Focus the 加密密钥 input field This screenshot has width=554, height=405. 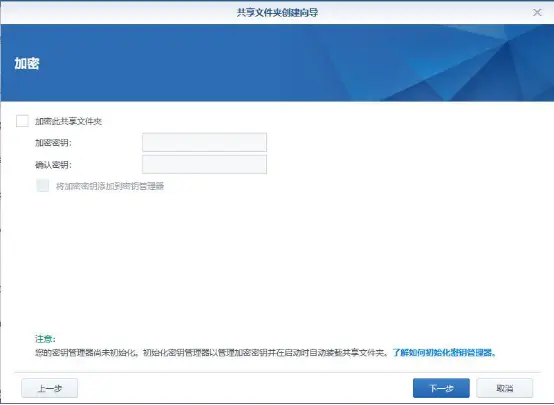tap(204, 142)
